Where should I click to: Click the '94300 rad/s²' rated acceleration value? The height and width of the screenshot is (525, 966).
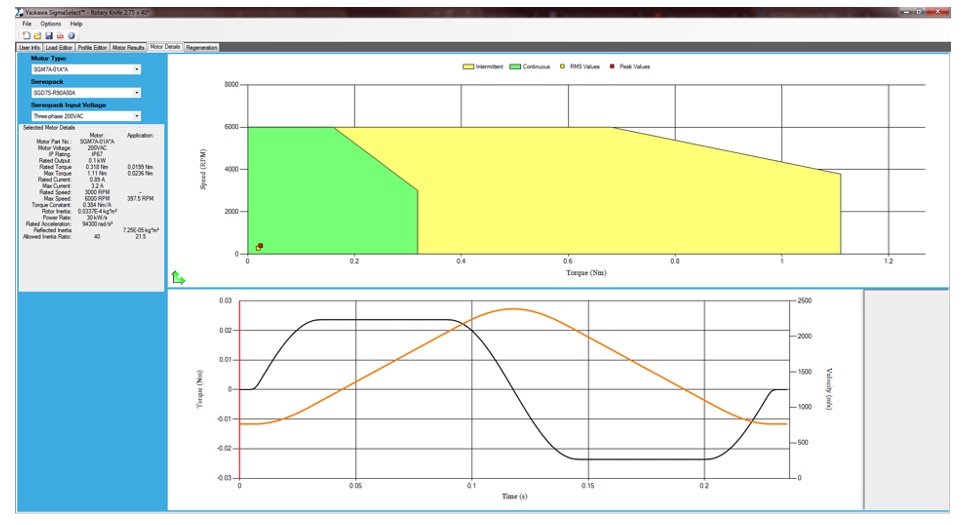[x=97, y=224]
